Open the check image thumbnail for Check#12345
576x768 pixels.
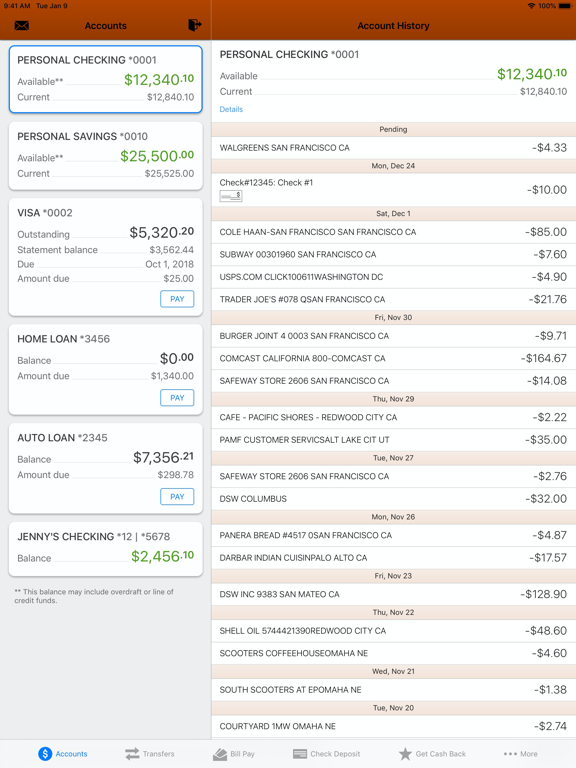231,196
